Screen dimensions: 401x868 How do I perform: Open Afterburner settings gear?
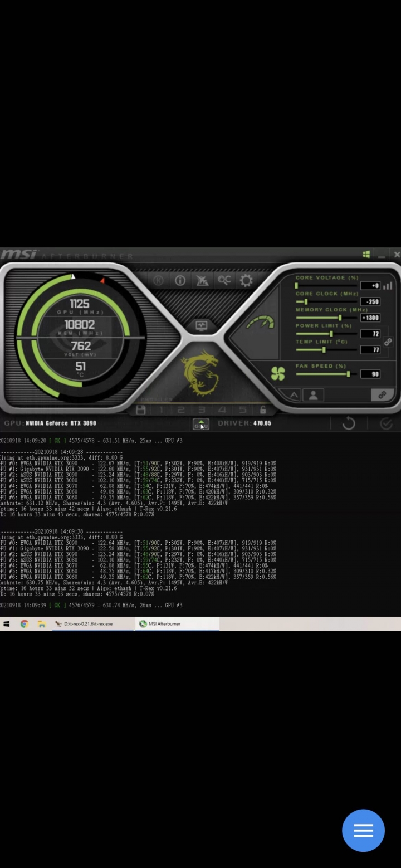point(246,280)
